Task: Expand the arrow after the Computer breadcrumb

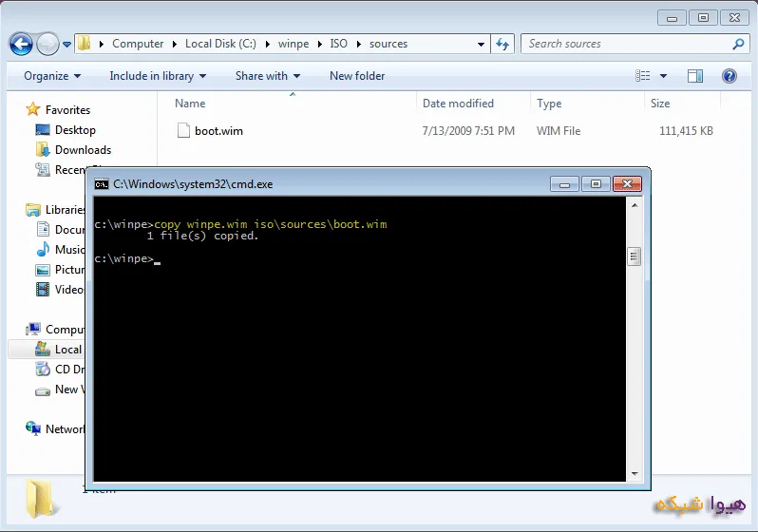Action: [175, 44]
